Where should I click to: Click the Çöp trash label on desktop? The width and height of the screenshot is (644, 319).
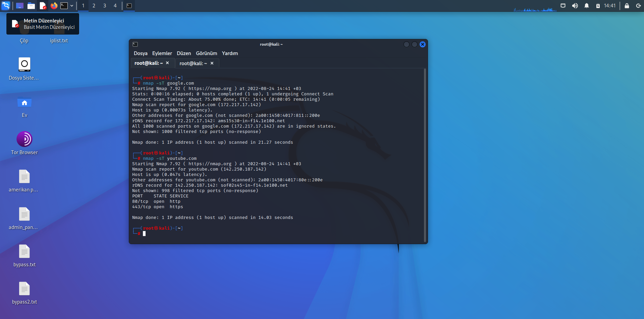pyautogui.click(x=24, y=41)
